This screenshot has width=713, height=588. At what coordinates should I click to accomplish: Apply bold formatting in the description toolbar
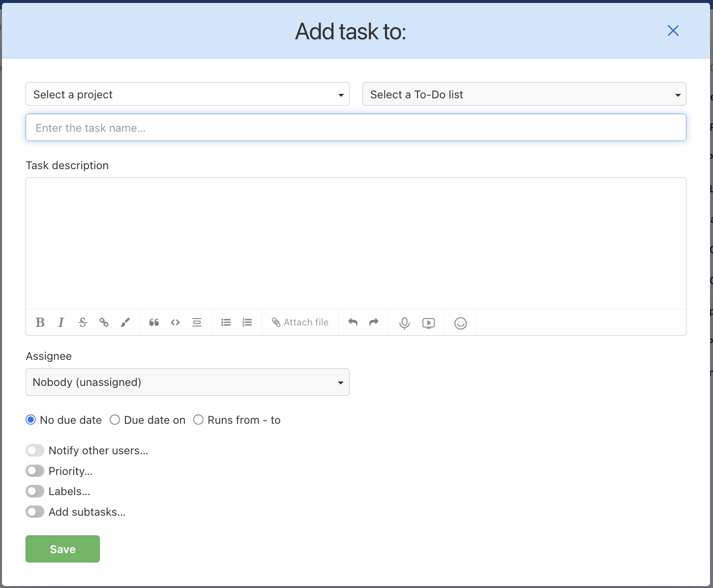click(x=40, y=322)
